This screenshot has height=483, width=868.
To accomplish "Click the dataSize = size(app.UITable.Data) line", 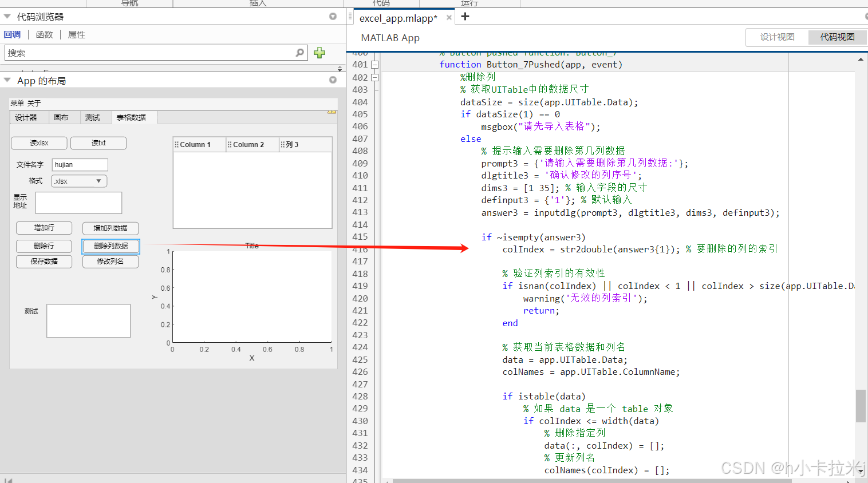I will pos(549,102).
